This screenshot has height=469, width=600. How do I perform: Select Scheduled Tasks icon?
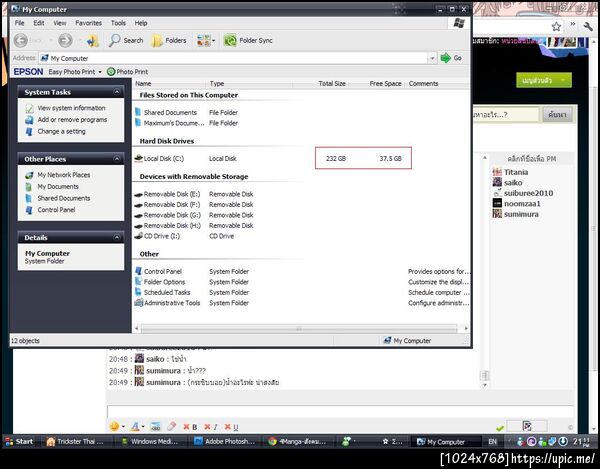(x=139, y=292)
